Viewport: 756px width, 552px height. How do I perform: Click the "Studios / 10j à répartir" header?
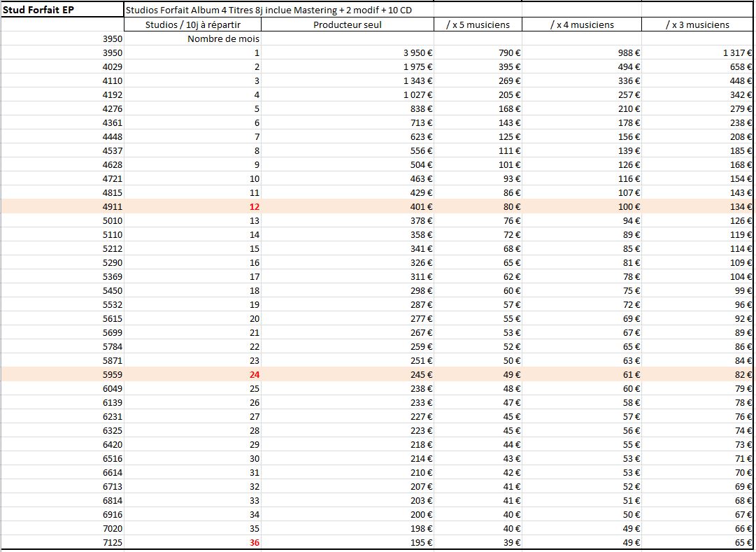tap(192, 24)
